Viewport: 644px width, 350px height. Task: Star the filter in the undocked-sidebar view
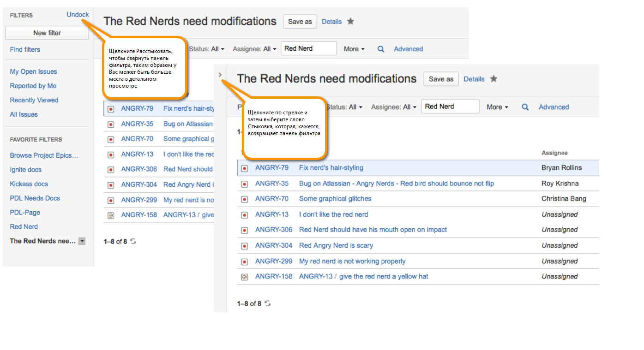pos(494,79)
